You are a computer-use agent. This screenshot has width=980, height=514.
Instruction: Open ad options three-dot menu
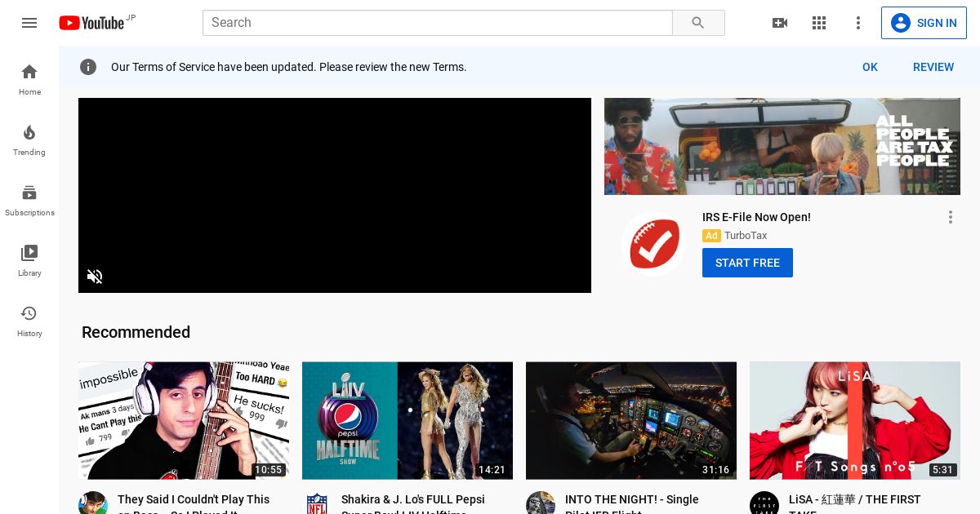[x=950, y=217]
